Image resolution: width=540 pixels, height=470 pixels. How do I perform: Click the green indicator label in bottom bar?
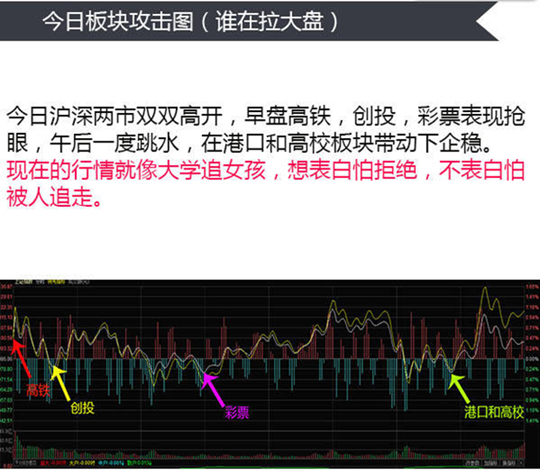pyautogui.click(x=139, y=463)
